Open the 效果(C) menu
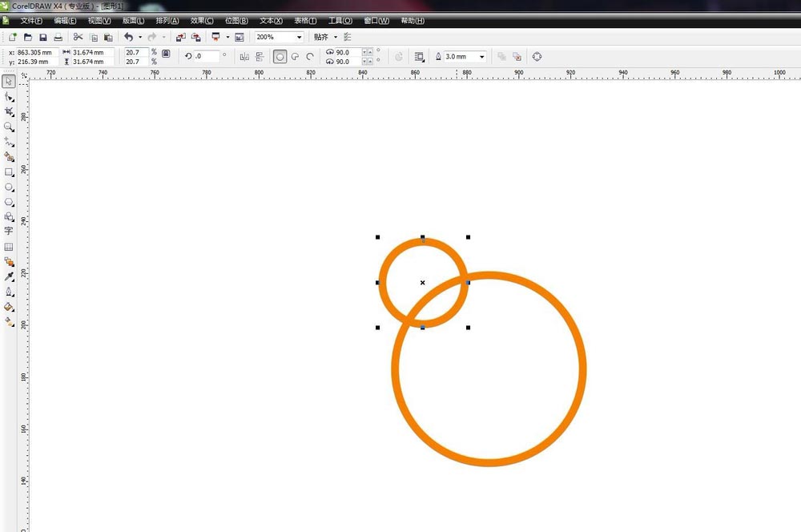 [202, 20]
